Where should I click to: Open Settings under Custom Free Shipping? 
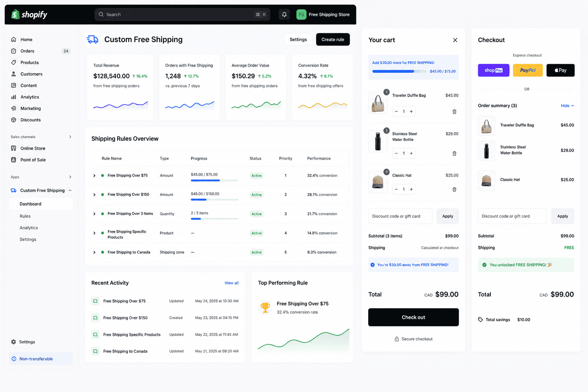[x=28, y=239]
